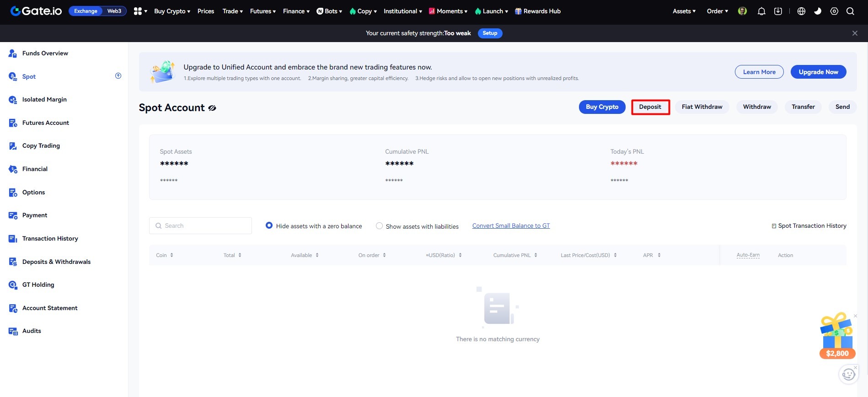This screenshot has width=868, height=397.
Task: Click the Payment sidebar icon
Action: click(x=13, y=215)
